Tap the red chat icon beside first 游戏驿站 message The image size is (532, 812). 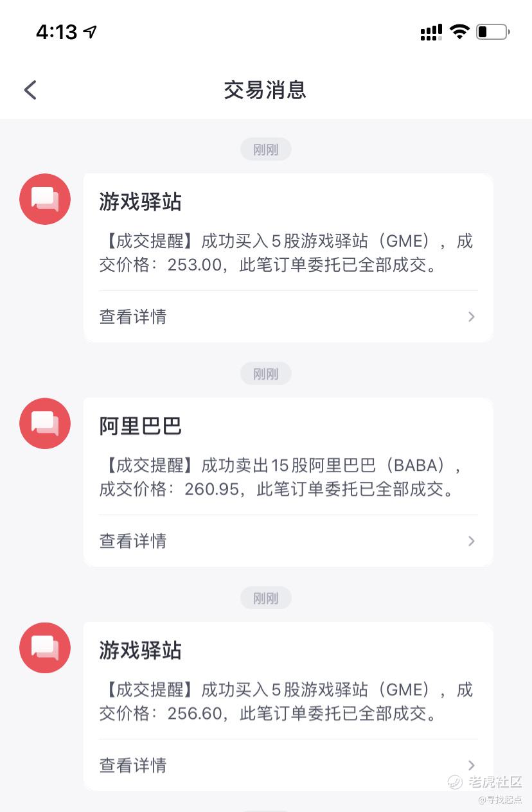45,199
